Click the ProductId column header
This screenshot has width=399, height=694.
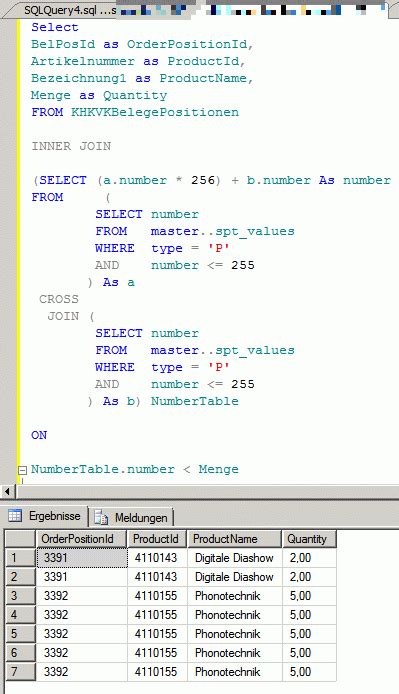157,539
